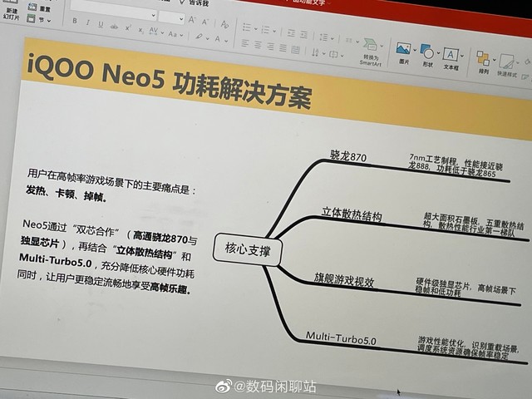The width and height of the screenshot is (532, 399).
Task: Open Quick Styles (快速样式) icon
Action: (x=509, y=59)
